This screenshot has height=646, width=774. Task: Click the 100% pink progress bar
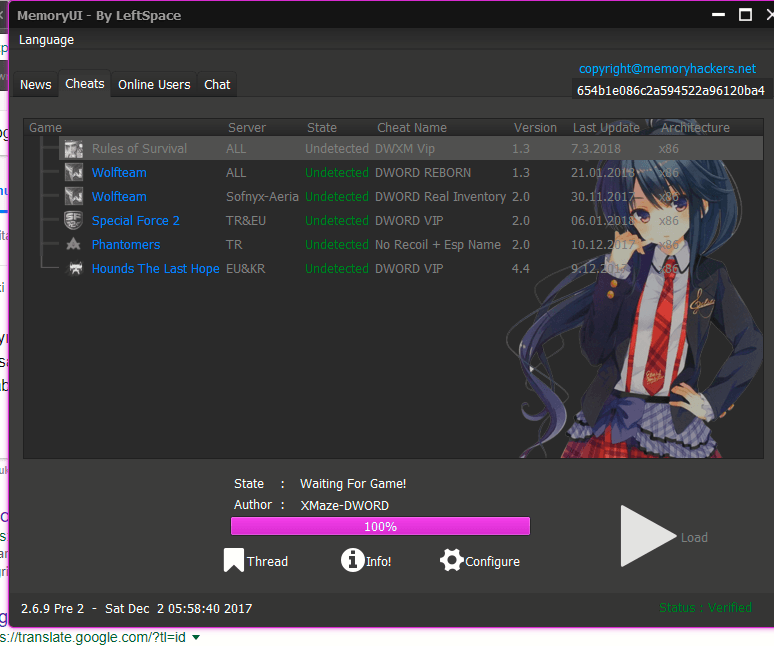coord(380,526)
